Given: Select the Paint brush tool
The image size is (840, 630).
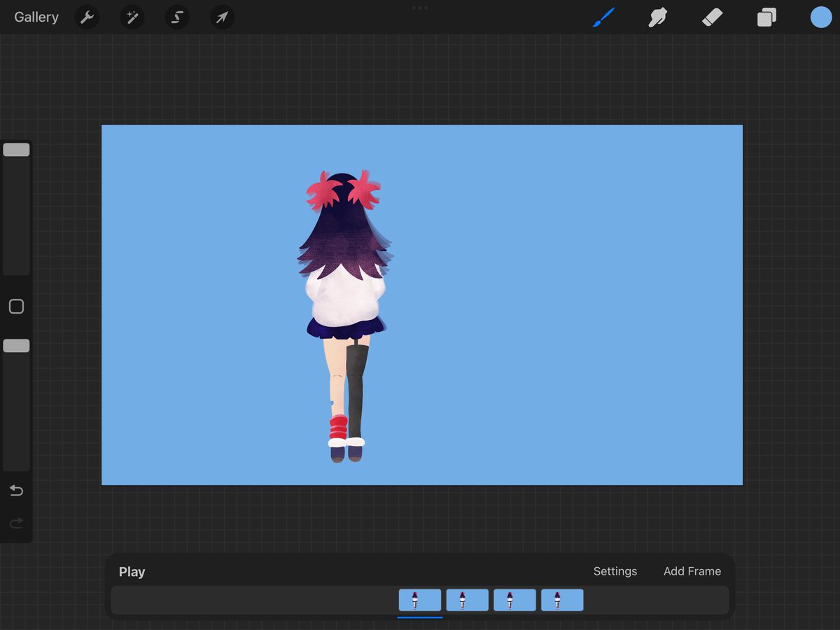Looking at the screenshot, I should (603, 17).
